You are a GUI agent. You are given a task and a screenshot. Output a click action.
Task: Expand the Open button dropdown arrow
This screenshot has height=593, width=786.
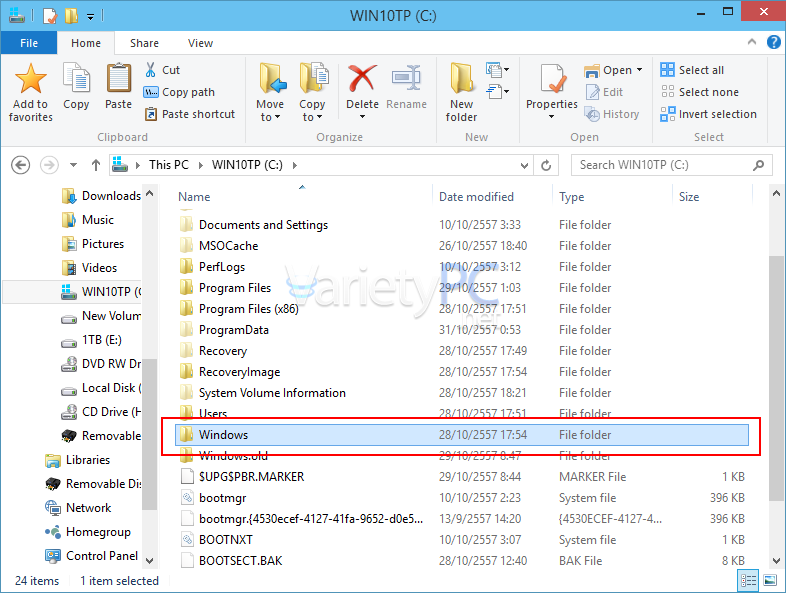[639, 70]
